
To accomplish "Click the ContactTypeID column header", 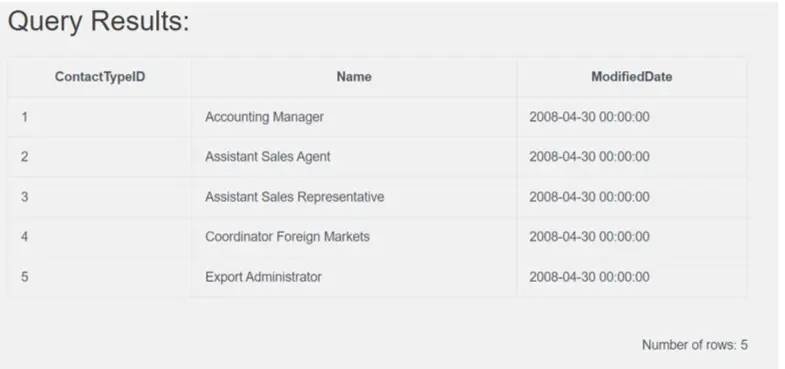I will 100,77.
